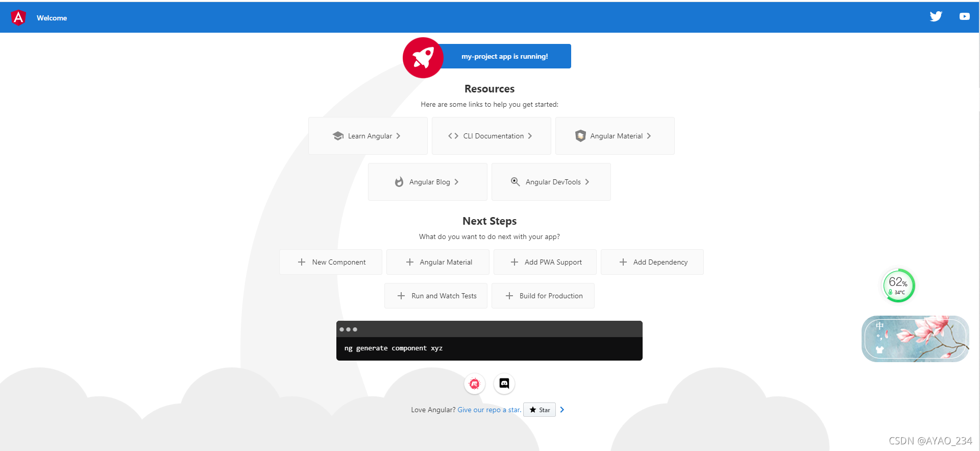Click the Resources heading
Screen dimensions: 980x451
pyautogui.click(x=489, y=89)
